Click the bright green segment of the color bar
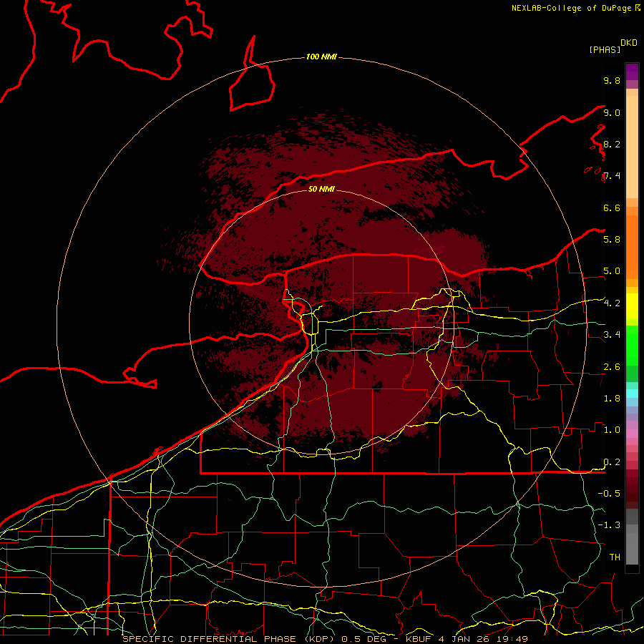This screenshot has width=644, height=644. pyautogui.click(x=632, y=346)
